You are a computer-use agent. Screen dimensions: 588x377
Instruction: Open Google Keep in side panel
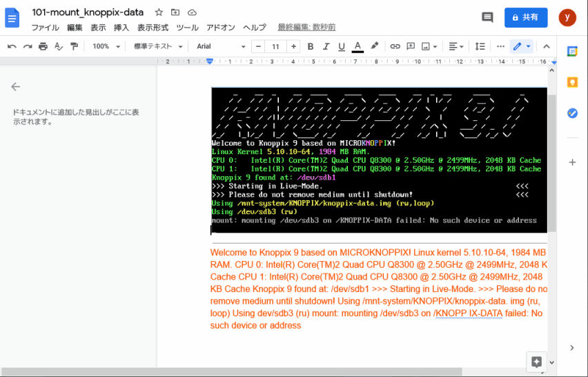point(572,81)
